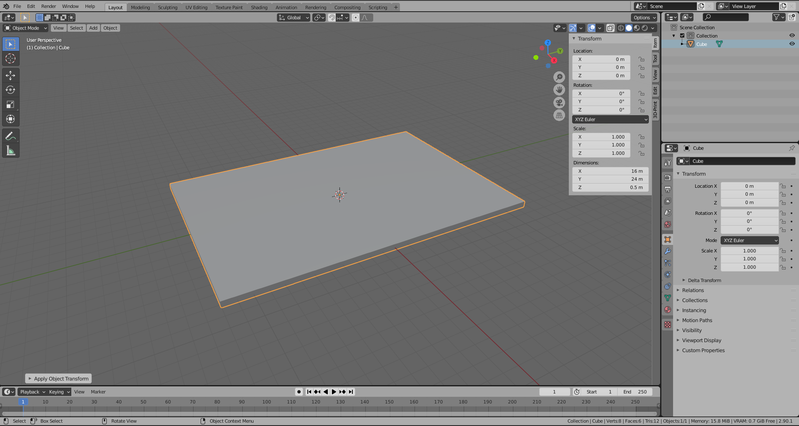The height and width of the screenshot is (426, 799).
Task: Select the Measure tool
Action: pos(10,151)
